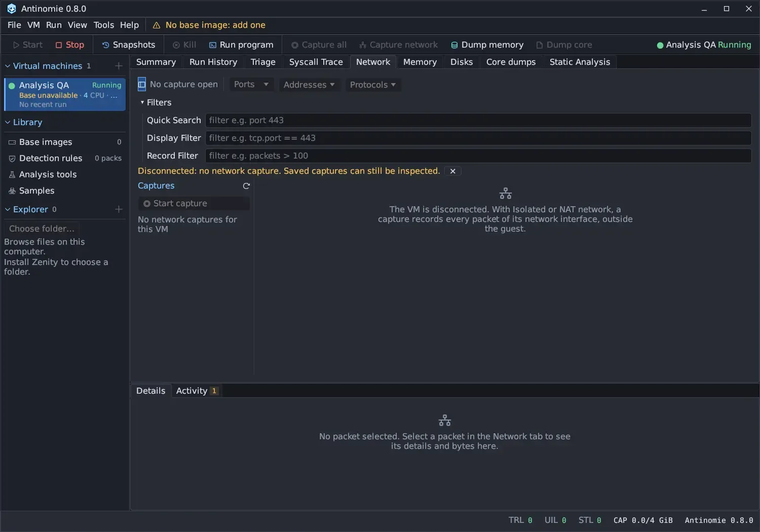The height and width of the screenshot is (532, 760).
Task: Open the Protocols dropdown
Action: 373,85
